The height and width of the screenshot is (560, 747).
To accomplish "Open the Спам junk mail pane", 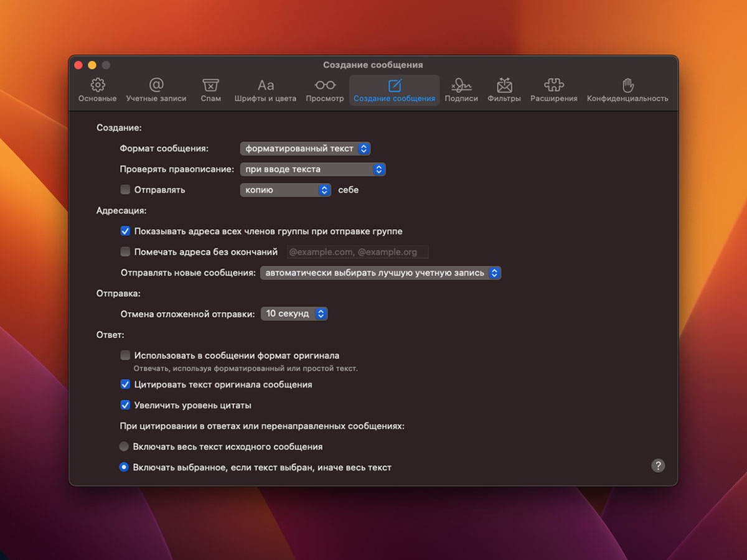I will (210, 90).
